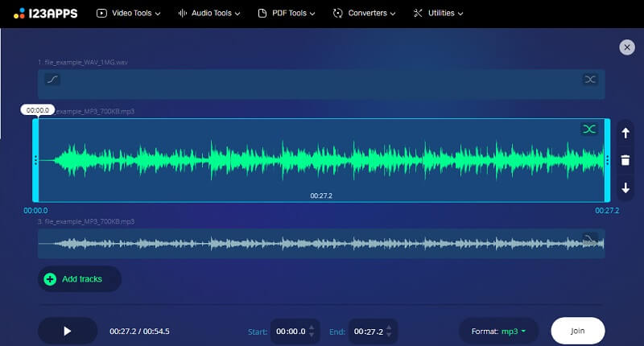Move the selected track up
The image size is (644, 346).
click(x=625, y=134)
